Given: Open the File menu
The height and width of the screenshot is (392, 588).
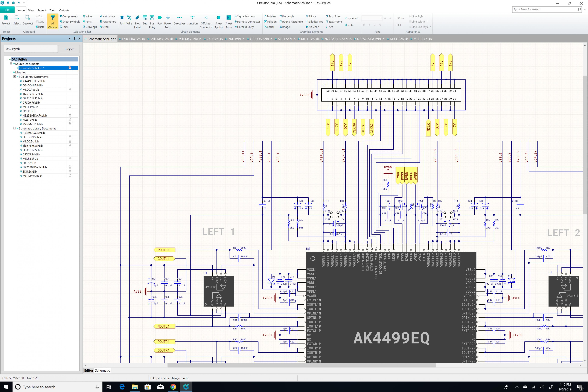Looking at the screenshot, I should click(7, 10).
